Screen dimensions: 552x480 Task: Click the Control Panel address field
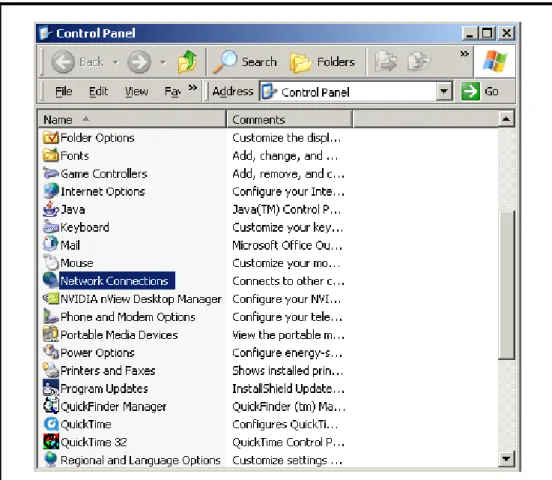point(349,92)
